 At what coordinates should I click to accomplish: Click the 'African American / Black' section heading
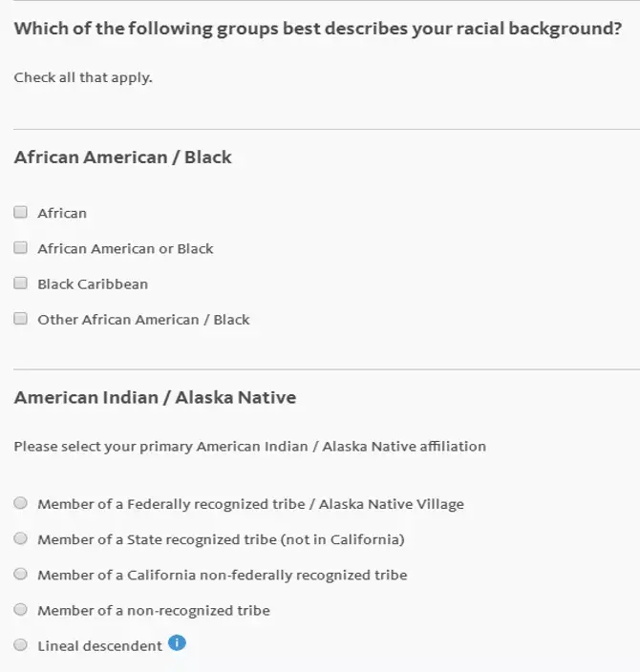[x=123, y=157]
